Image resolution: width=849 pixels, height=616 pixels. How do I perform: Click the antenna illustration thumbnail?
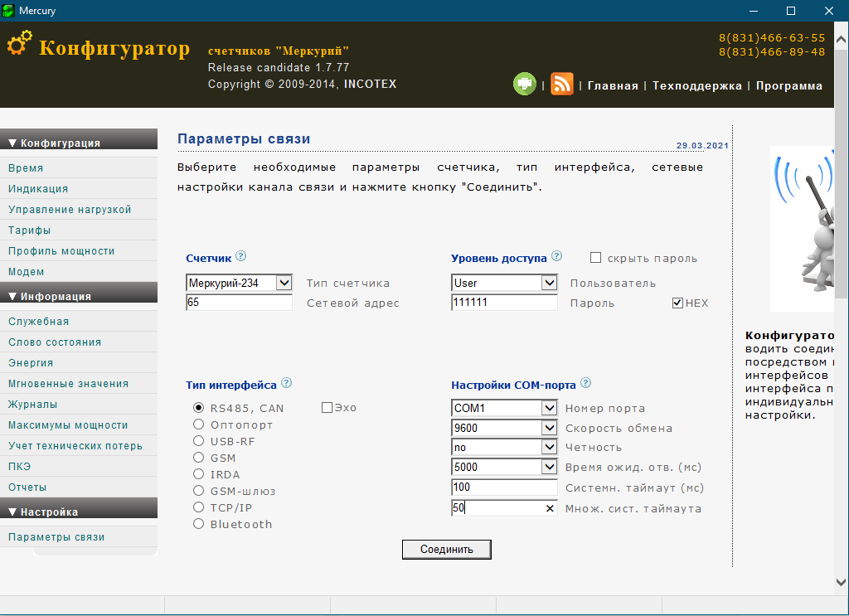point(802,229)
